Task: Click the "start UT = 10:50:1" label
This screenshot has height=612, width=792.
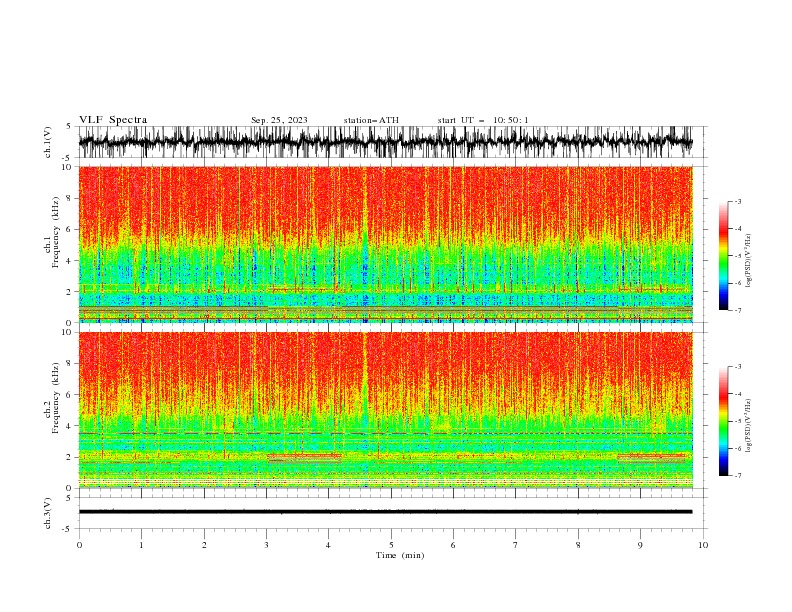Action: coord(483,120)
